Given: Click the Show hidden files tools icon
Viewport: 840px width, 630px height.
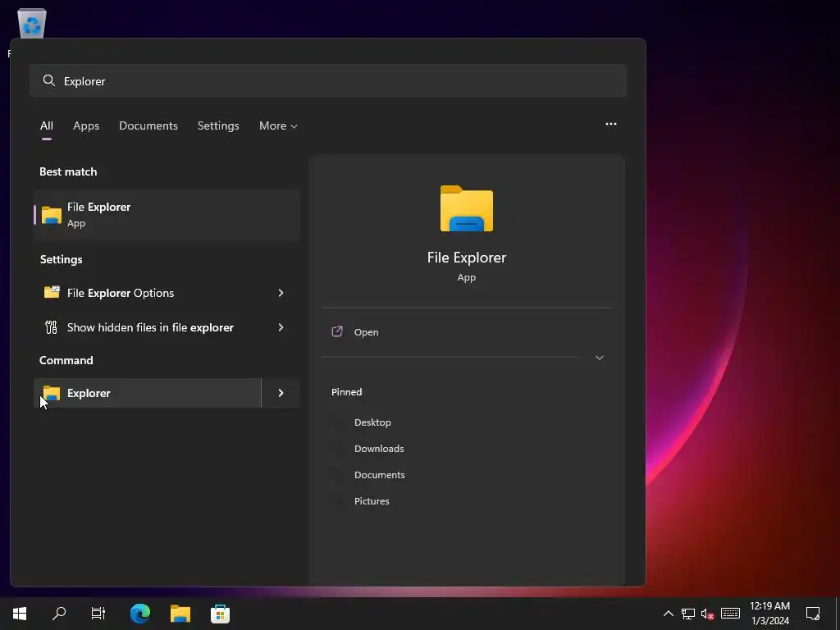Looking at the screenshot, I should coord(52,327).
